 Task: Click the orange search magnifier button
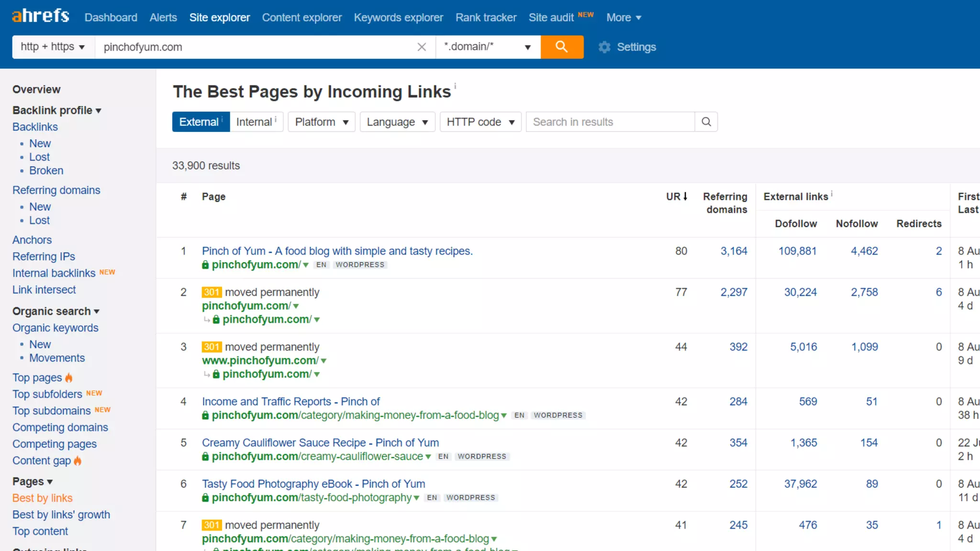click(562, 47)
